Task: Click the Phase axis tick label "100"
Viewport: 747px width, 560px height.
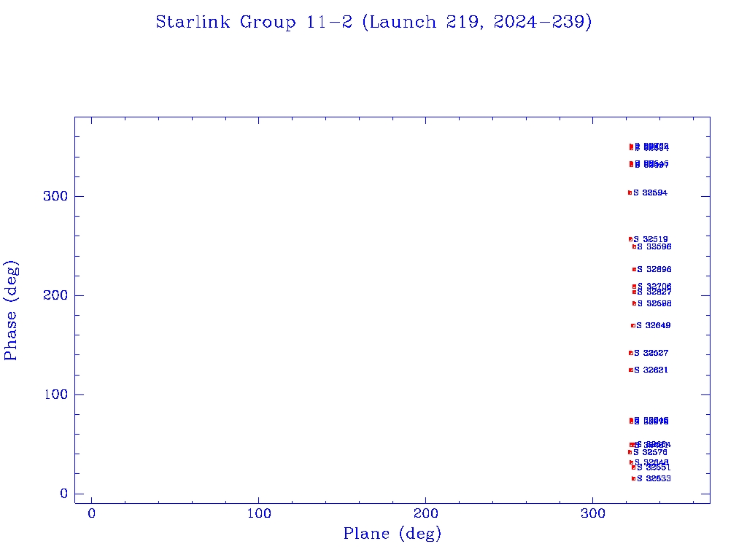Action: point(55,394)
